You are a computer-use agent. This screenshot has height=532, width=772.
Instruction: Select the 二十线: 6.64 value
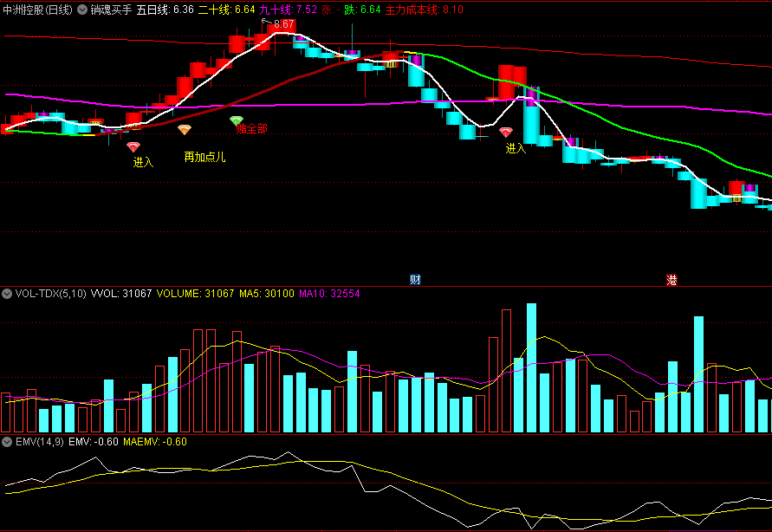(x=226, y=10)
